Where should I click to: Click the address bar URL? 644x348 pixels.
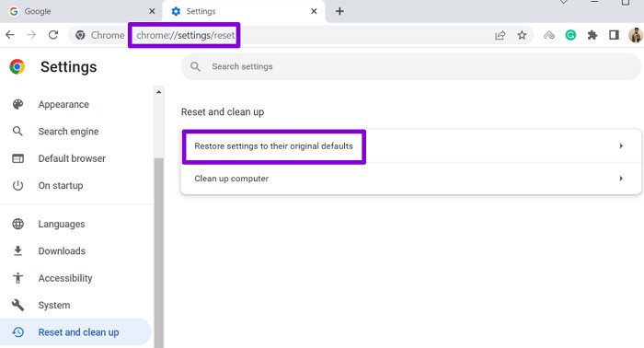[x=186, y=35]
